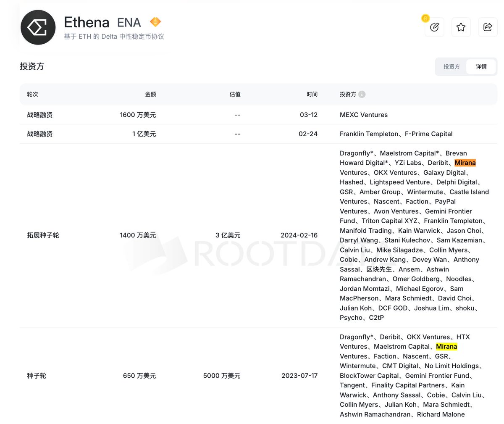Click the 估值 column header
This screenshot has width=504, height=424.
pos(235,95)
